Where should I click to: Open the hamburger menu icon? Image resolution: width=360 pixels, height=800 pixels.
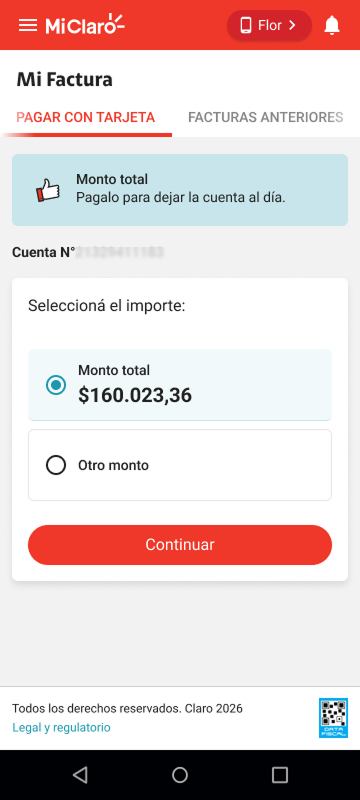pyautogui.click(x=28, y=25)
